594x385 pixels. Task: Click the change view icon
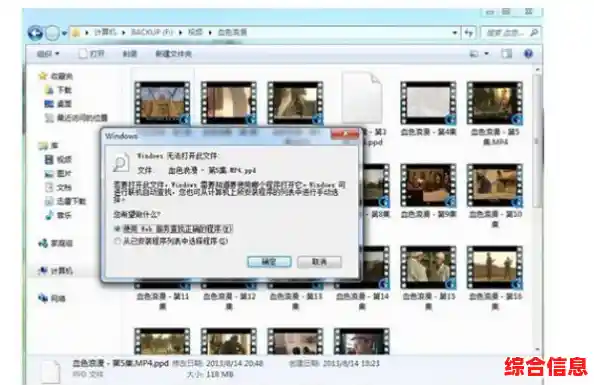[x=474, y=54]
